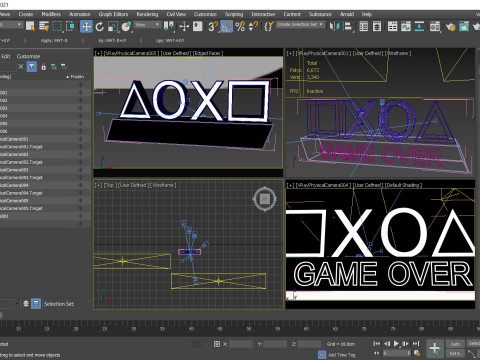Open the Edged Faces shading menu in the Camera005 viewport
This screenshot has height=360, width=480.
(x=208, y=53)
